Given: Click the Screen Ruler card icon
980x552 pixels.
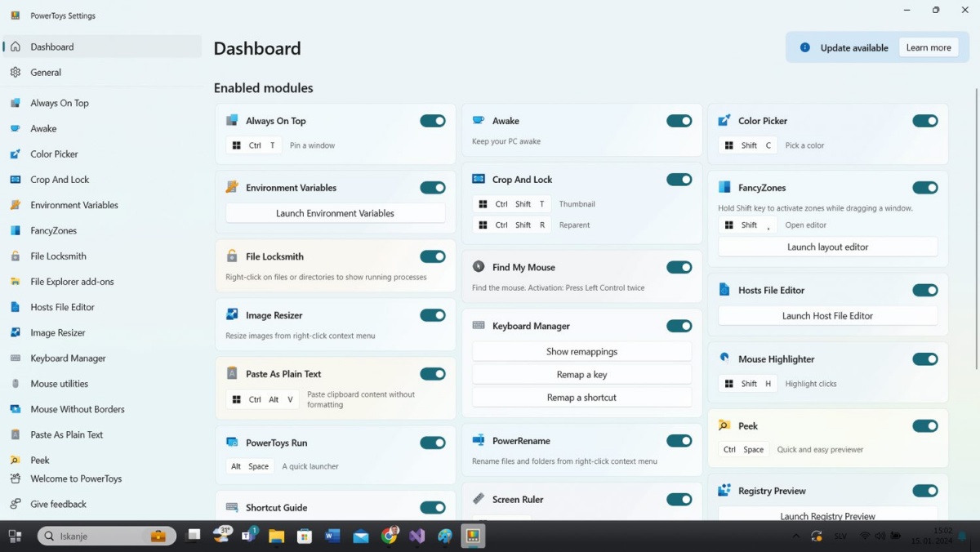Looking at the screenshot, I should 479,499.
